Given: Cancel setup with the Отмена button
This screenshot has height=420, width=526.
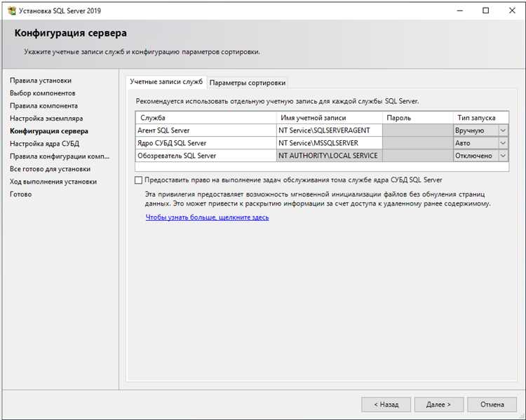Looking at the screenshot, I should [x=492, y=405].
